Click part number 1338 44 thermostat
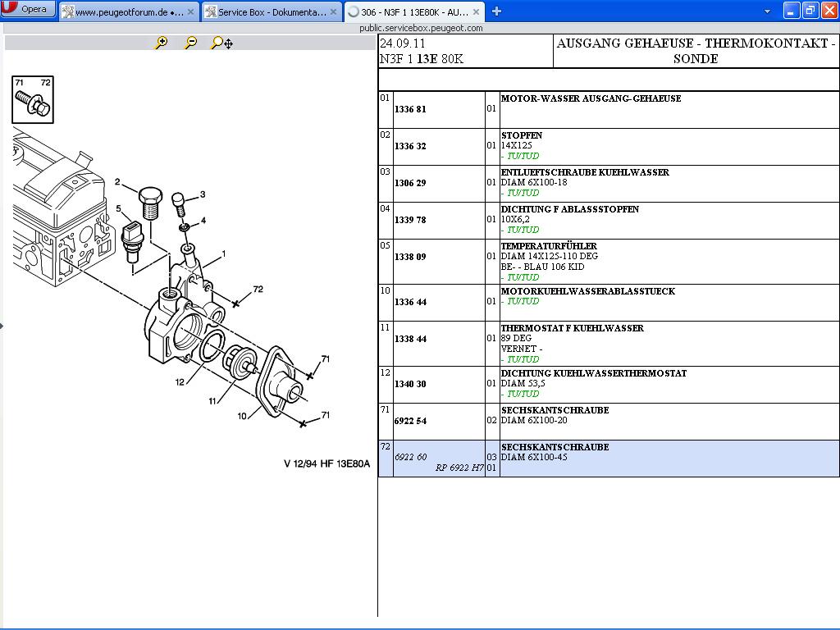This screenshot has width=840, height=630. (x=410, y=339)
